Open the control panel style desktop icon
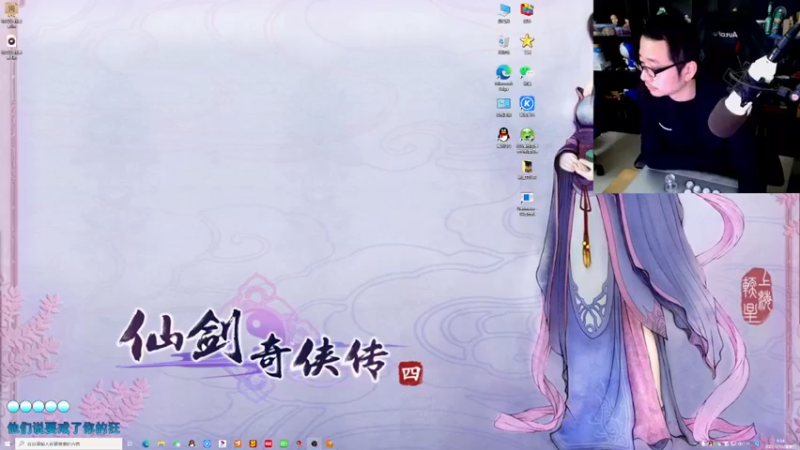This screenshot has height=450, width=800. (x=504, y=106)
